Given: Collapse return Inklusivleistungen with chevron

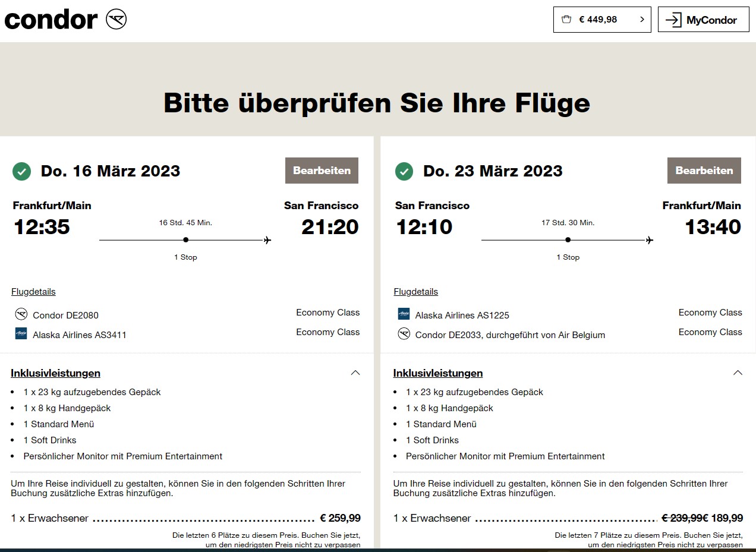Looking at the screenshot, I should coord(738,373).
